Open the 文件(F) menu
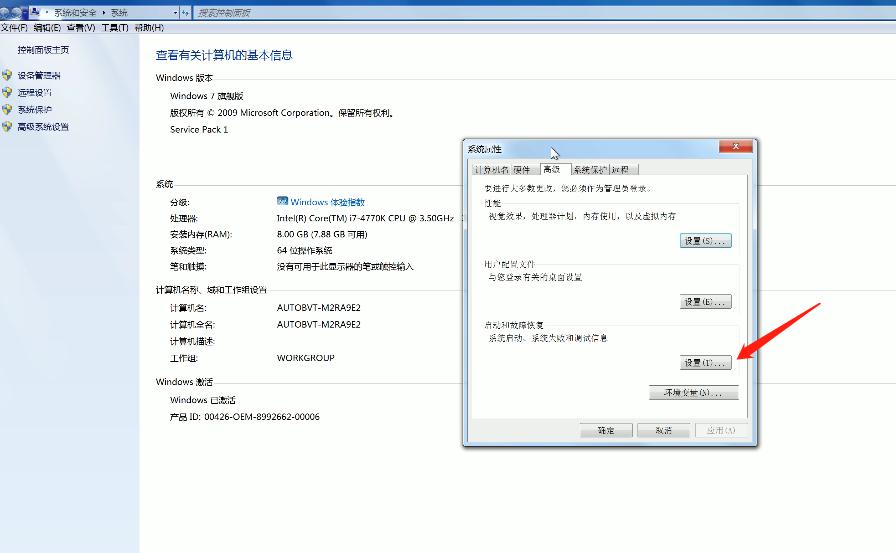Image resolution: width=896 pixels, height=553 pixels. click(14, 27)
